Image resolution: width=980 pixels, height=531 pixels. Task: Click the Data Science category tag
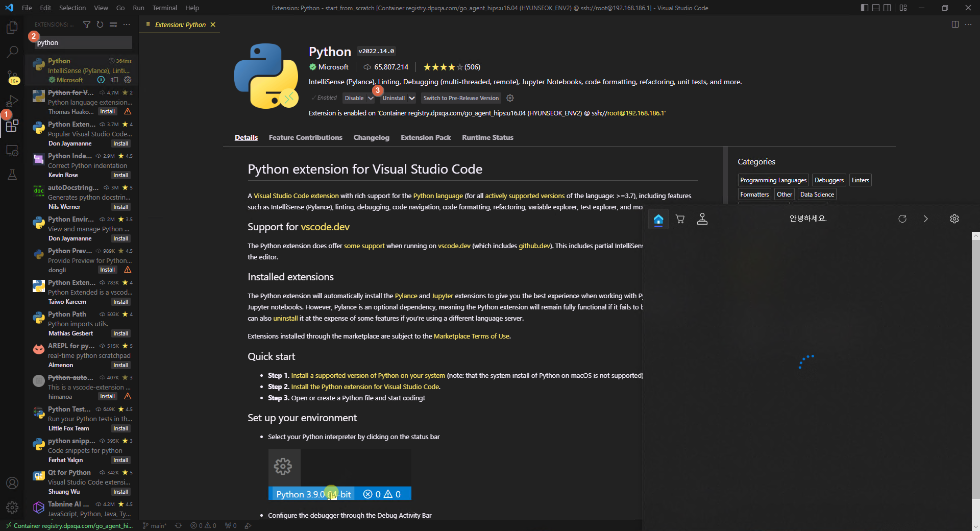[817, 195]
